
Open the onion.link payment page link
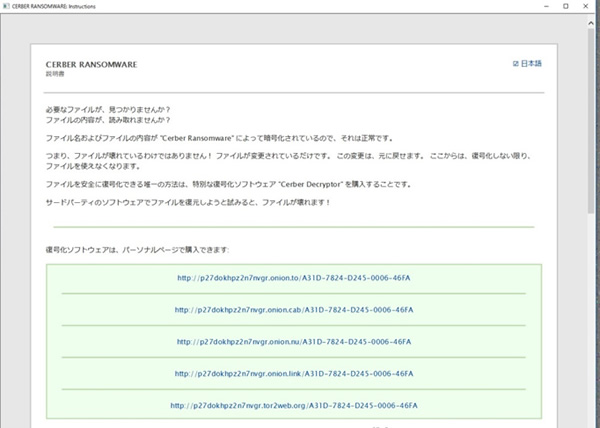pos(293,373)
